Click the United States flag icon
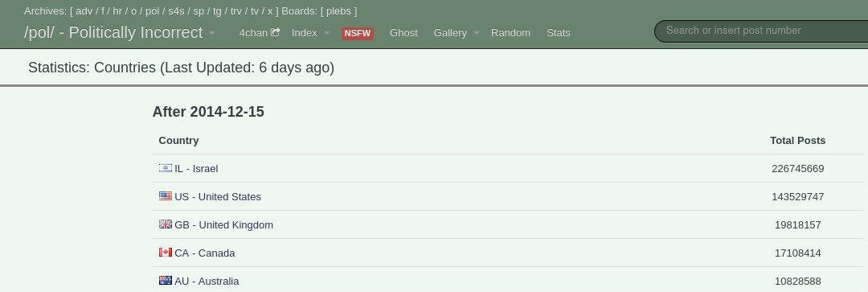868x292 pixels. (x=165, y=196)
